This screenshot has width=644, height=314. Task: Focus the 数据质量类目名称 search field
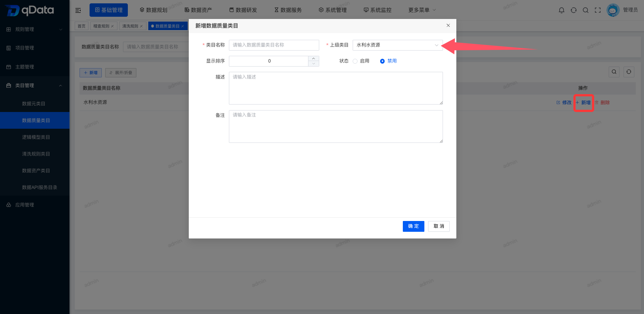click(x=156, y=47)
